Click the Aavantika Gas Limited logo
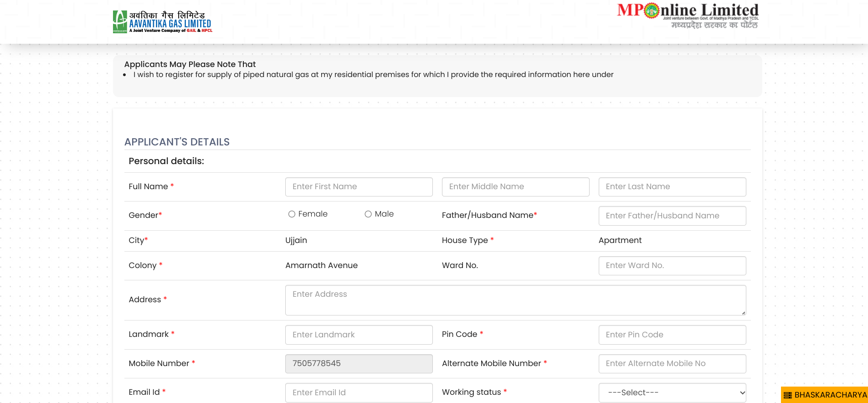The height and width of the screenshot is (403, 868). pos(162,22)
